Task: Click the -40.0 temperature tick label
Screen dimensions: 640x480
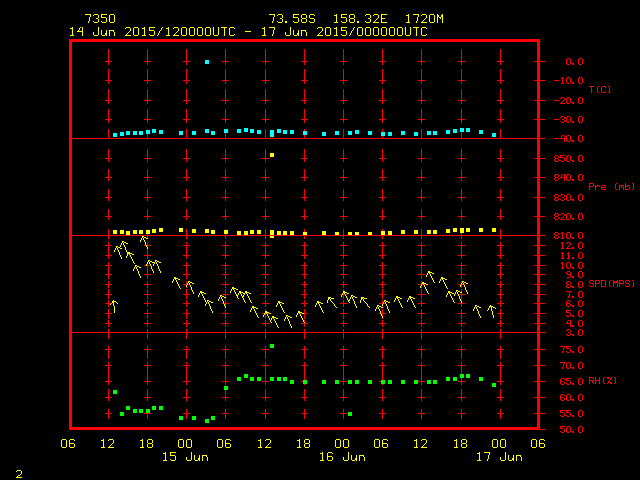Action: point(569,139)
